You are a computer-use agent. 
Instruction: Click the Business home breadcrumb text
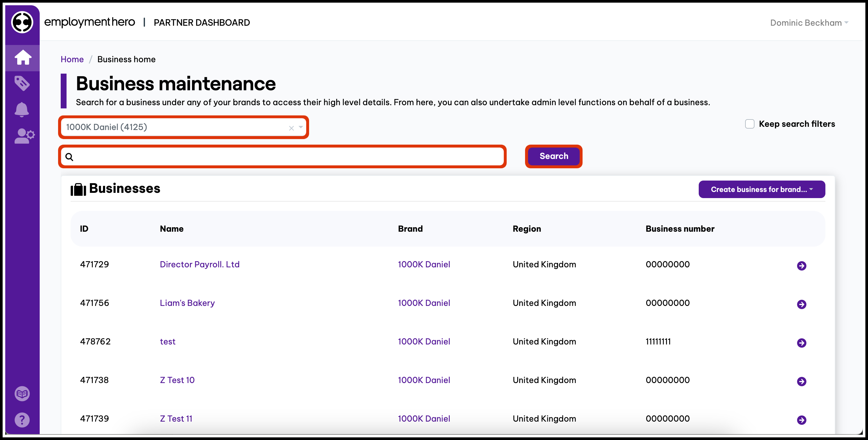click(126, 59)
